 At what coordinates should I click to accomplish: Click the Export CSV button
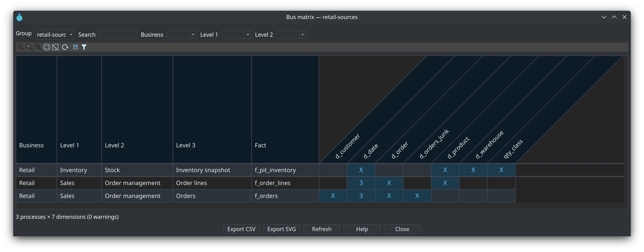pos(241,229)
